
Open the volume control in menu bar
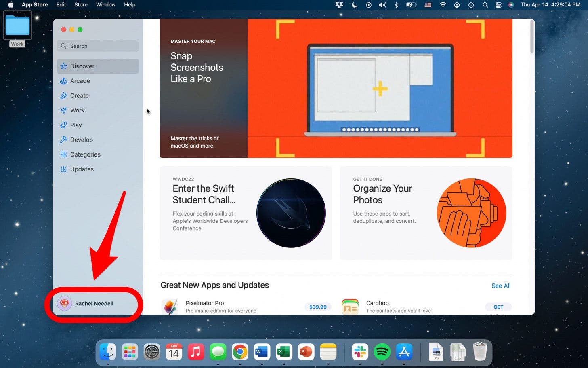[382, 5]
